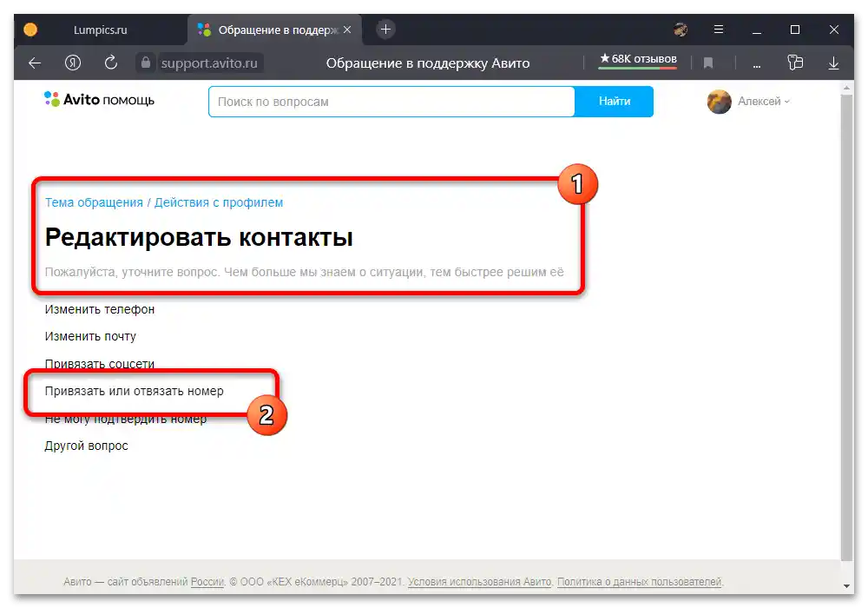Choose Изменить почту option
Image resolution: width=868 pixels, height=608 pixels.
pyautogui.click(x=90, y=337)
